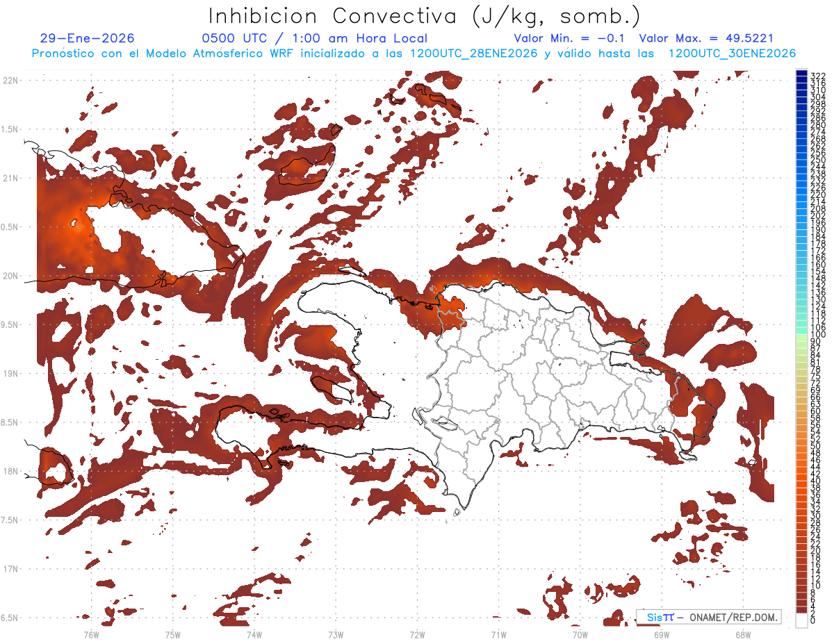Click the '18N' latitude label

coord(10,471)
